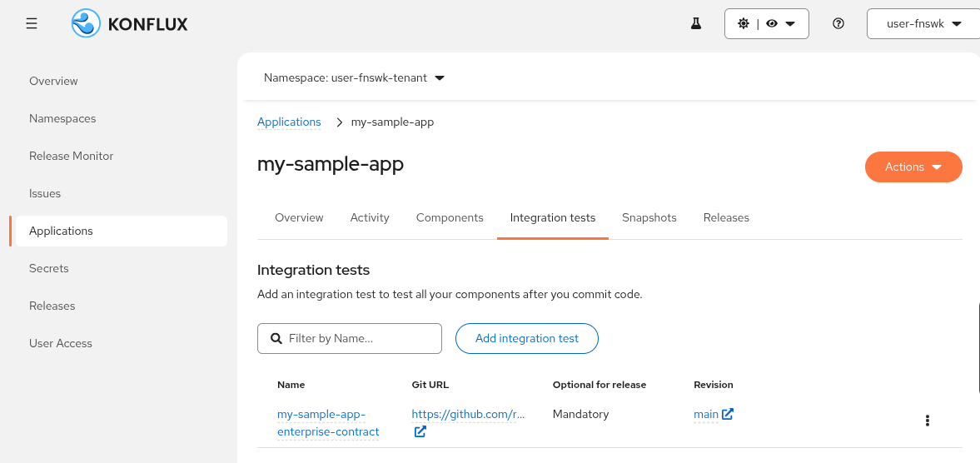
Task: Click the Konflux logo
Action: (x=129, y=24)
